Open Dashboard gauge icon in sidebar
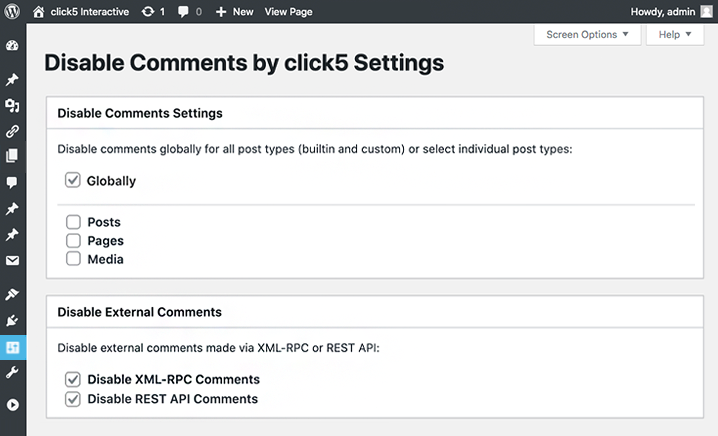718x436 pixels. (12, 45)
